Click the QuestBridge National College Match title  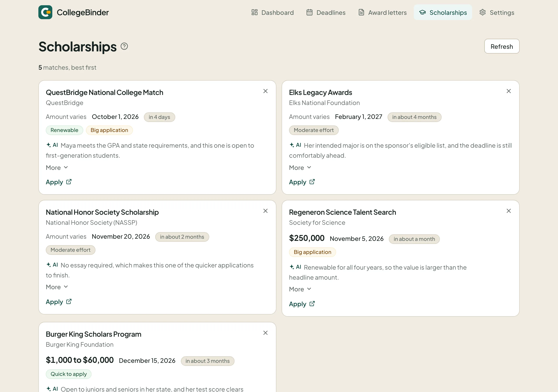[104, 93]
